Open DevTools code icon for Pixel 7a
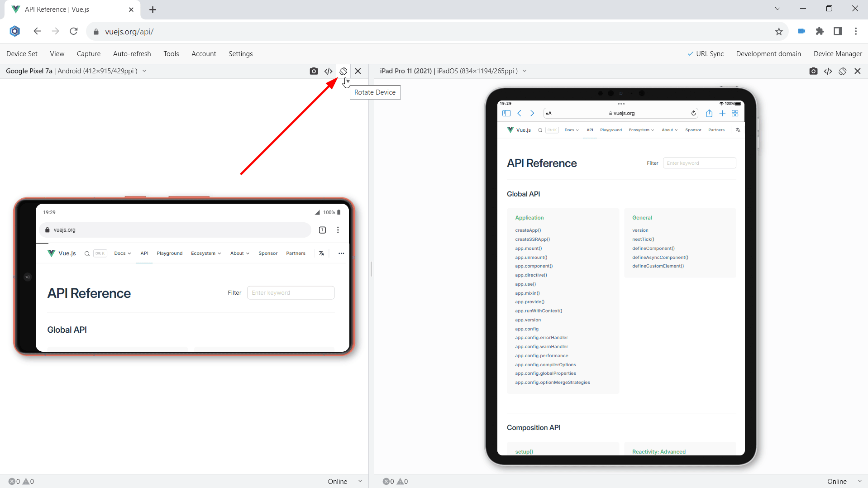868x488 pixels. (329, 71)
